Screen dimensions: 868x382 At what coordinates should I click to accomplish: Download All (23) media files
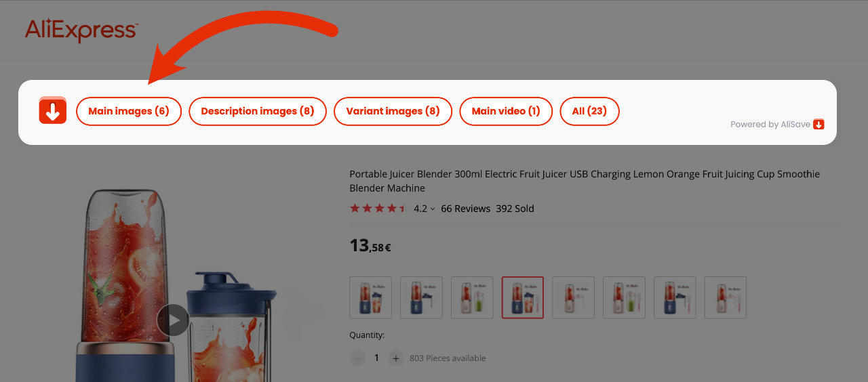point(589,111)
